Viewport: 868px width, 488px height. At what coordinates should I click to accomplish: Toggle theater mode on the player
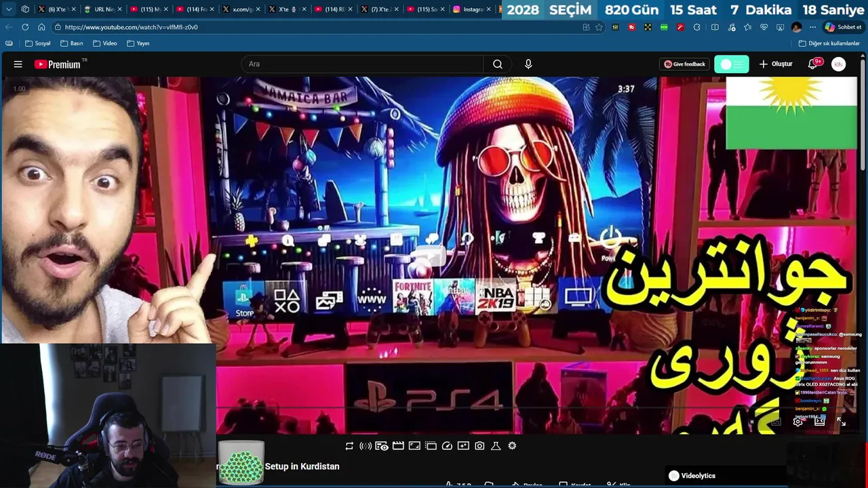[x=819, y=422]
